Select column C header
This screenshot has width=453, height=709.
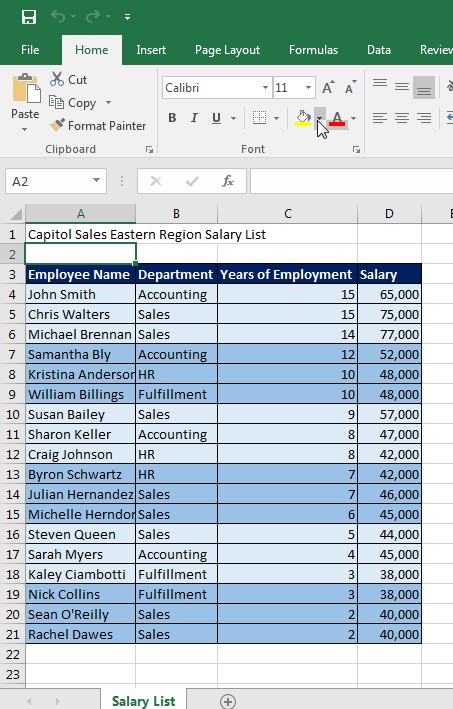pyautogui.click(x=288, y=213)
